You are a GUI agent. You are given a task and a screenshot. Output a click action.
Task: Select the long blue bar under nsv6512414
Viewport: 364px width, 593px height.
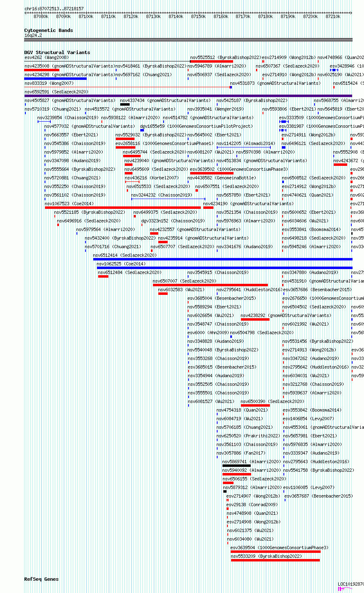[x=222, y=259]
